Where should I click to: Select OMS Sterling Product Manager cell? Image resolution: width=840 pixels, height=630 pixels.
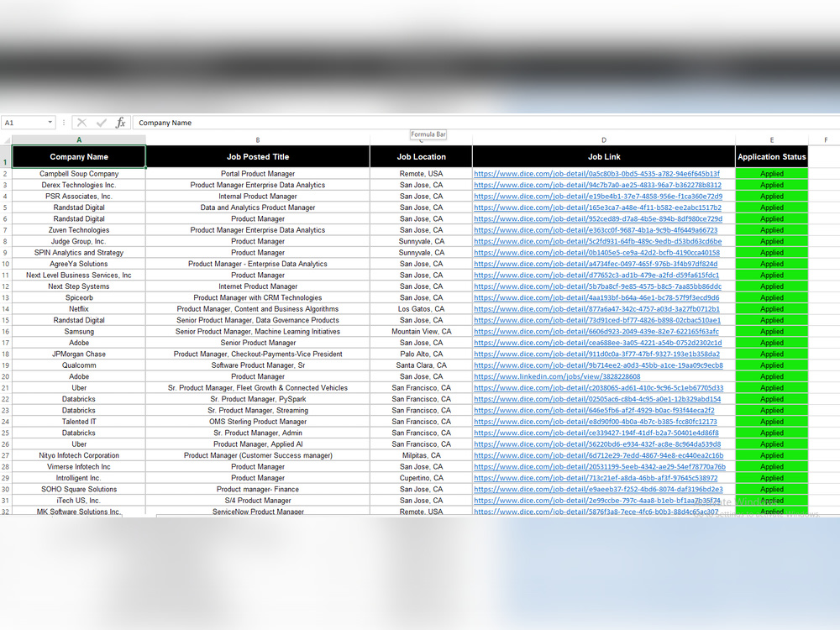pos(258,422)
